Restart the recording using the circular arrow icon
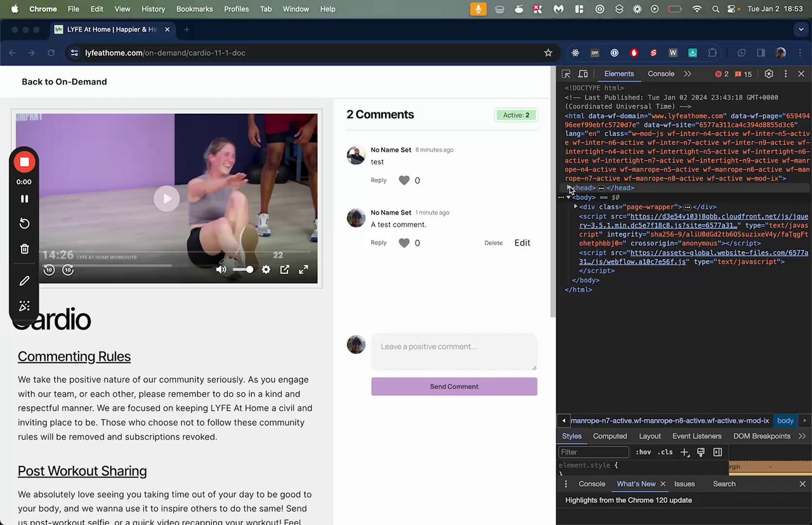This screenshot has width=812, height=525. [24, 223]
